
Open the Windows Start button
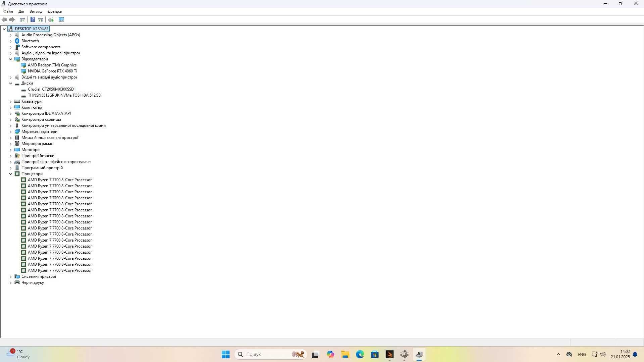coord(226,354)
